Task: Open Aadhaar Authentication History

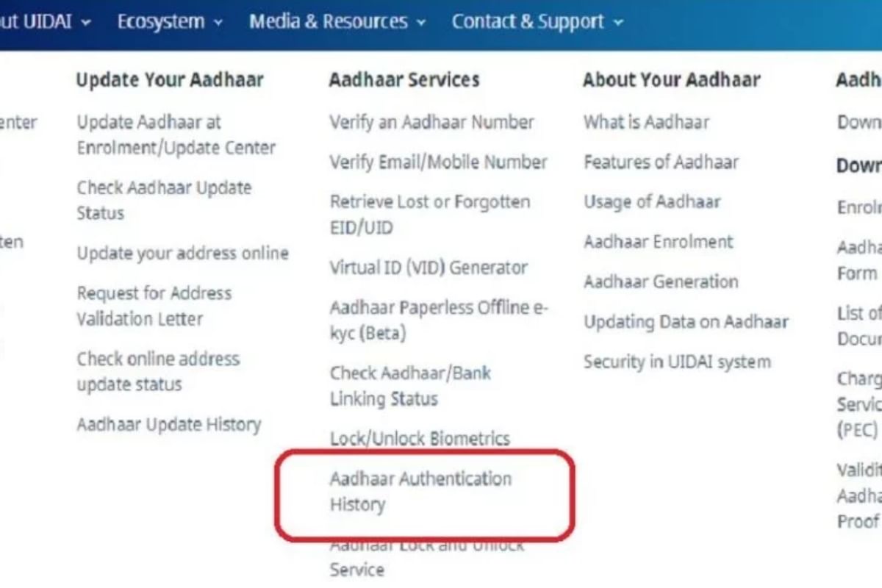Action: [420, 491]
